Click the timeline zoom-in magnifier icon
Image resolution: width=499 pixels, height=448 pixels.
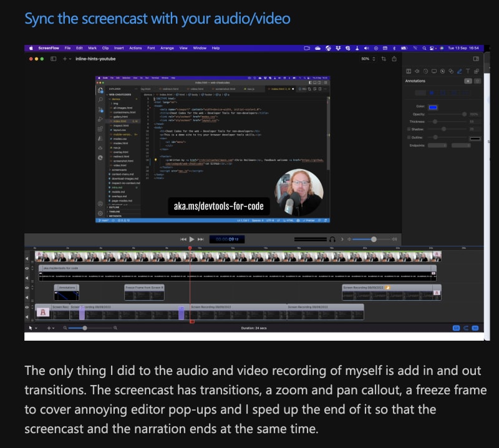115,328
